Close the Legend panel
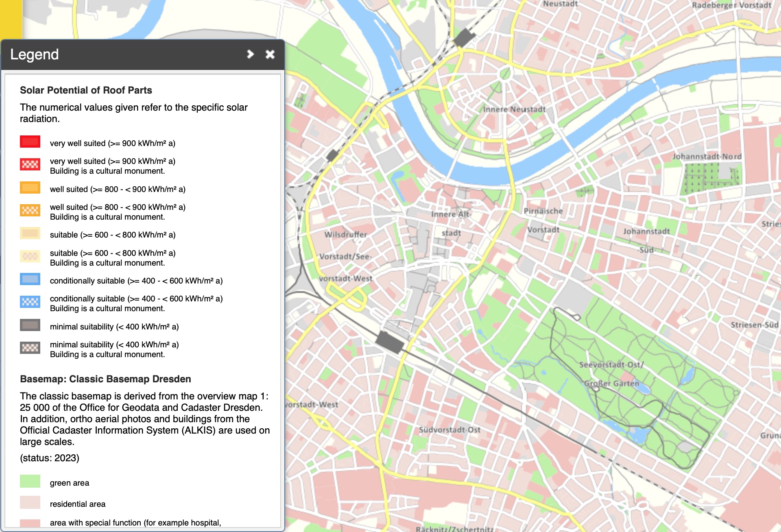The image size is (781, 532). coord(270,54)
